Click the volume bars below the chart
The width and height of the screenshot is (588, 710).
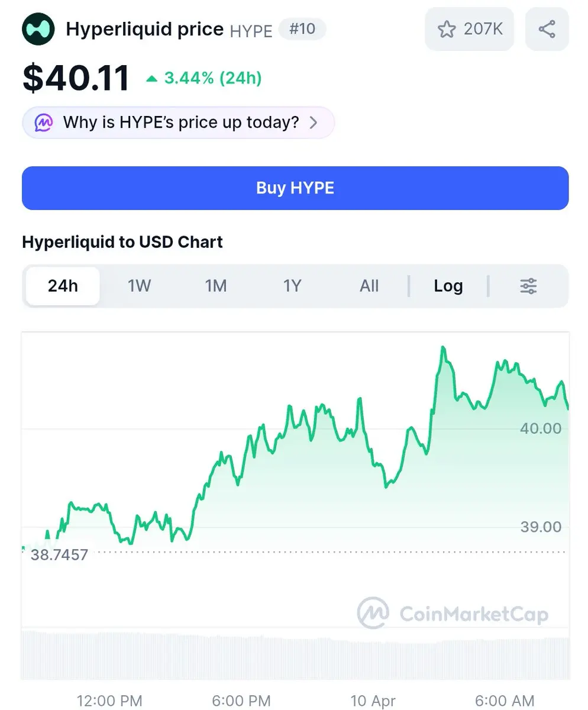[295, 656]
